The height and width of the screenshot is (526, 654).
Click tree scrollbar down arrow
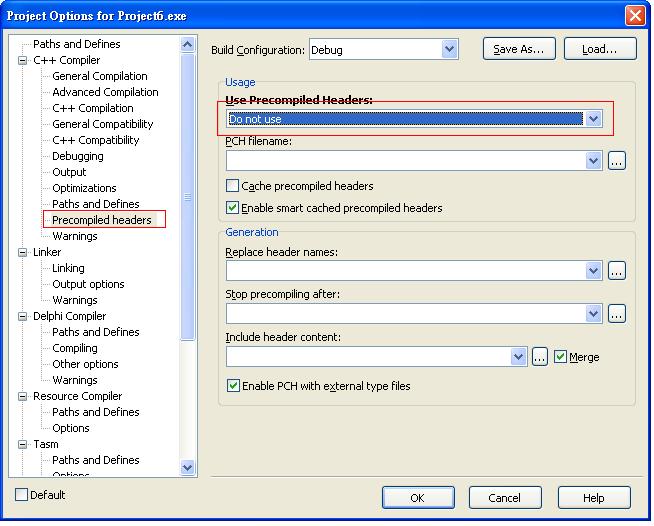click(188, 468)
